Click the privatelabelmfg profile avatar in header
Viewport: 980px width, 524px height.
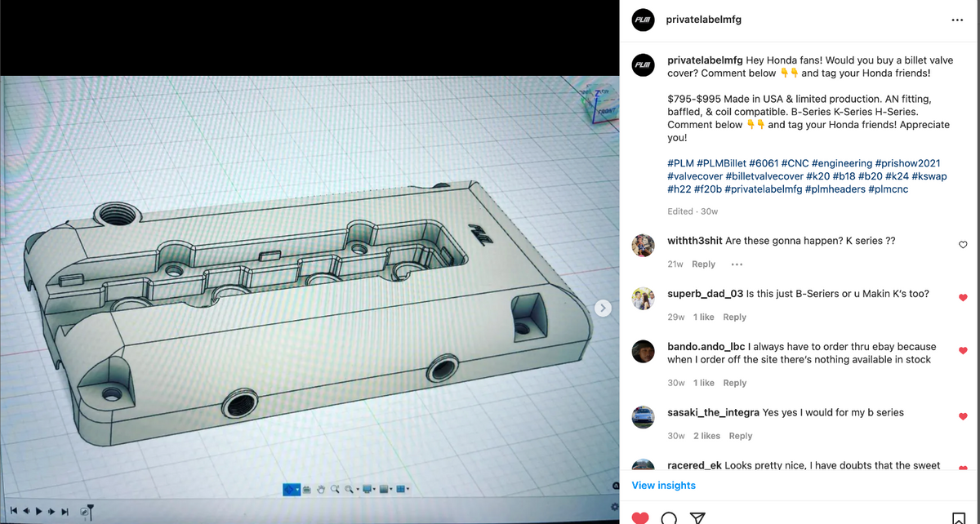[644, 20]
